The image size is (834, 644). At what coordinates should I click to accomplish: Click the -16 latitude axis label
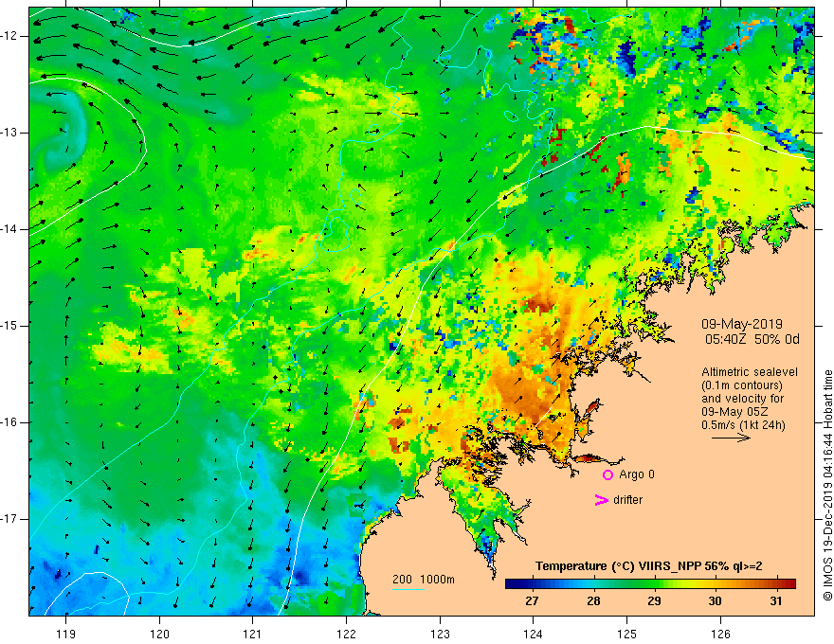tap(9, 422)
